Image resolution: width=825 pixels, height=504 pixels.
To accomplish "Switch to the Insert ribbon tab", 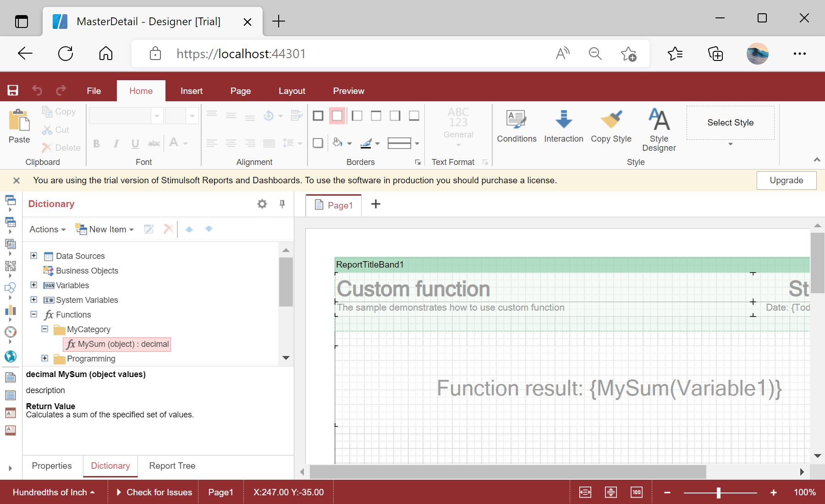I will [x=191, y=91].
